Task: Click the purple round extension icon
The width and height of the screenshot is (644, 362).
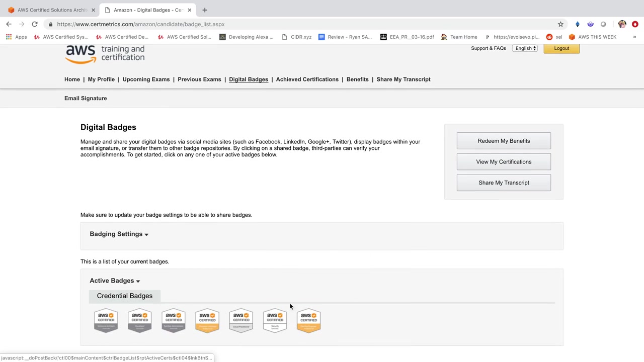Action: (590, 24)
